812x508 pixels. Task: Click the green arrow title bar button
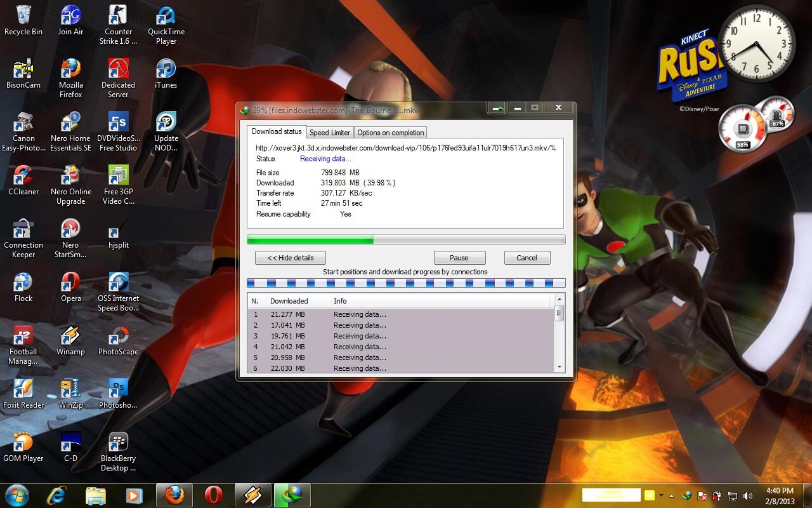pos(497,109)
